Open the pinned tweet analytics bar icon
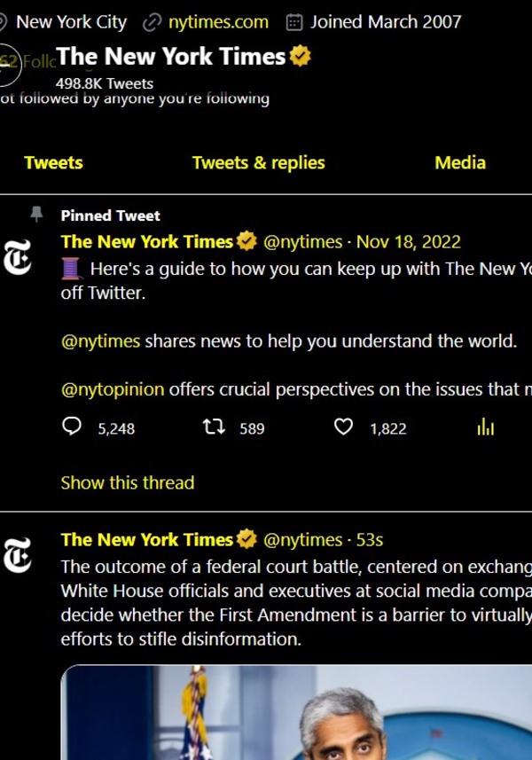The image size is (532, 760). coord(485,428)
